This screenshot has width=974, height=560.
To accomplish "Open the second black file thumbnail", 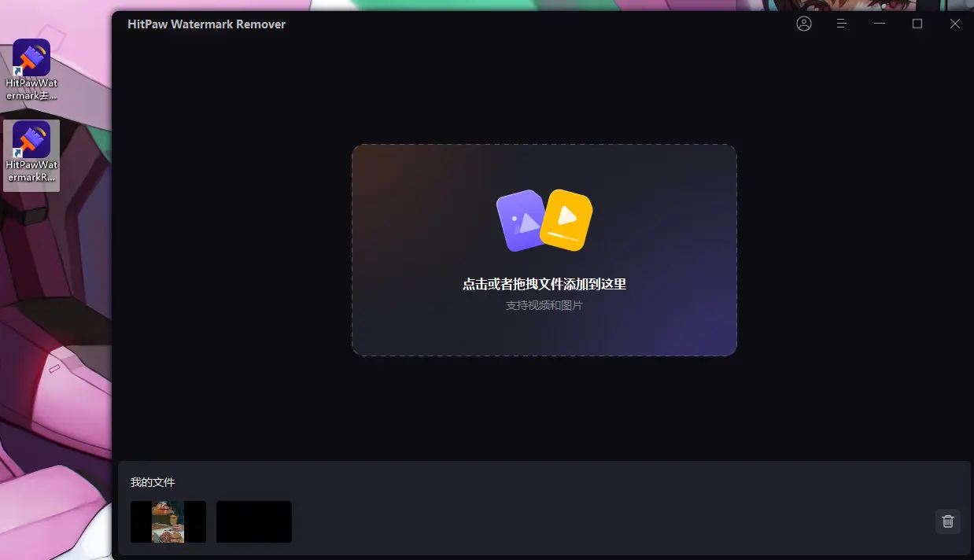I will click(254, 521).
